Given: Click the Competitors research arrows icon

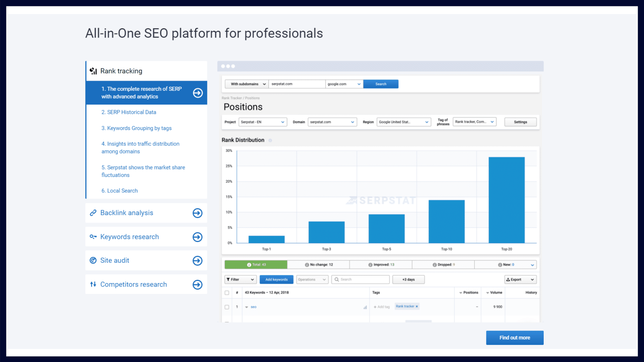Looking at the screenshot, I should (x=93, y=284).
